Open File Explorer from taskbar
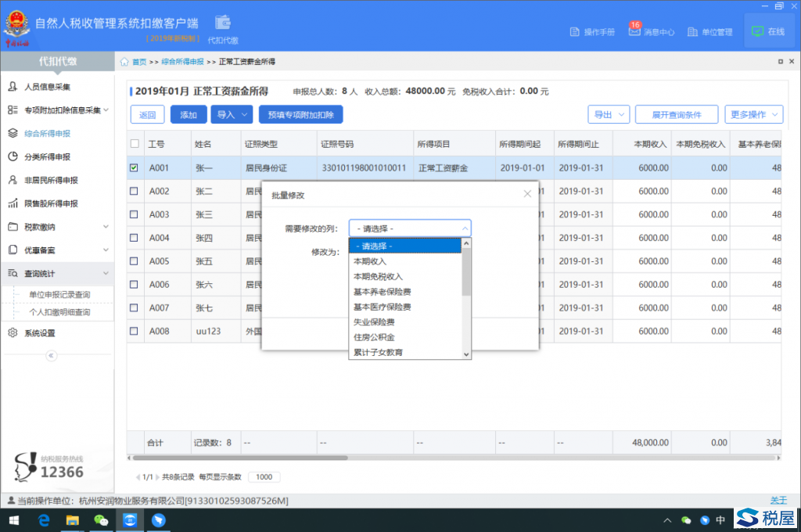The height and width of the screenshot is (532, 801). click(x=73, y=520)
